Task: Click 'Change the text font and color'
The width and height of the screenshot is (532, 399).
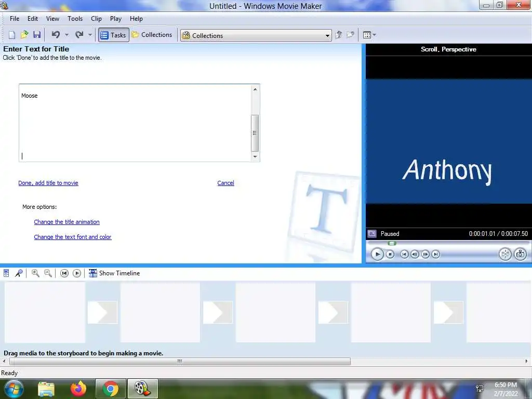Action: 73,237
